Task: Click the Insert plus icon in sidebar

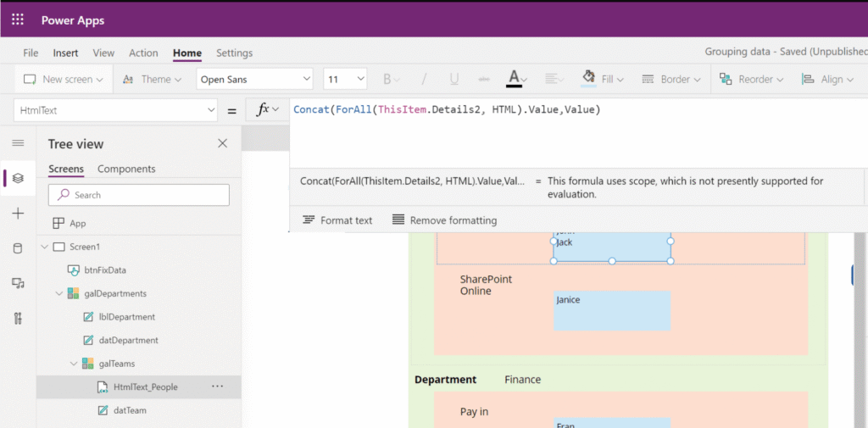Action: 19,214
